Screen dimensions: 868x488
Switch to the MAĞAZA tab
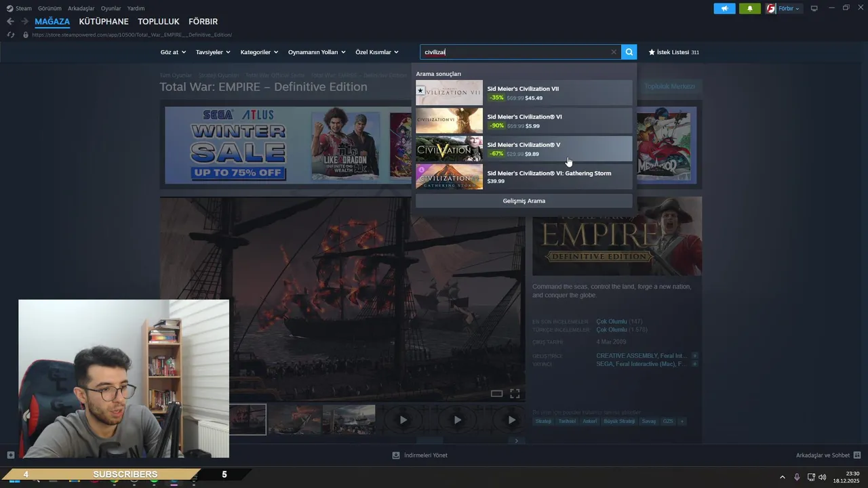pyautogui.click(x=52, y=22)
